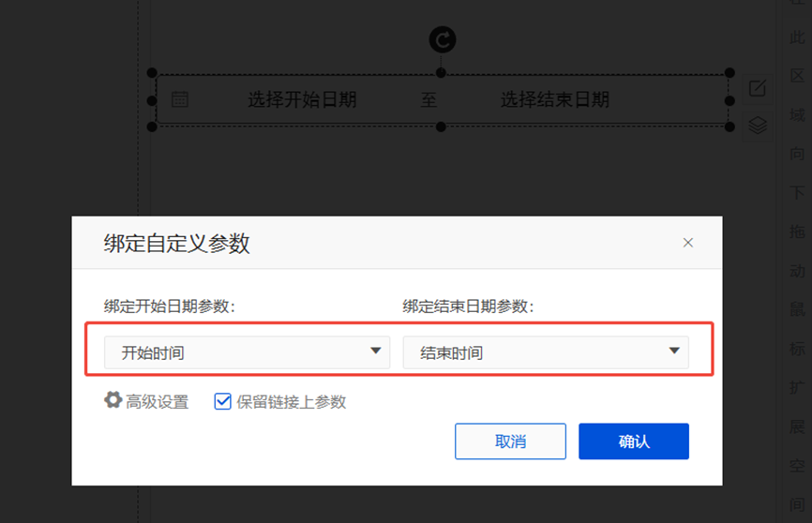Click the 选择开始日期 field
This screenshot has height=523, width=812.
pyautogui.click(x=302, y=99)
